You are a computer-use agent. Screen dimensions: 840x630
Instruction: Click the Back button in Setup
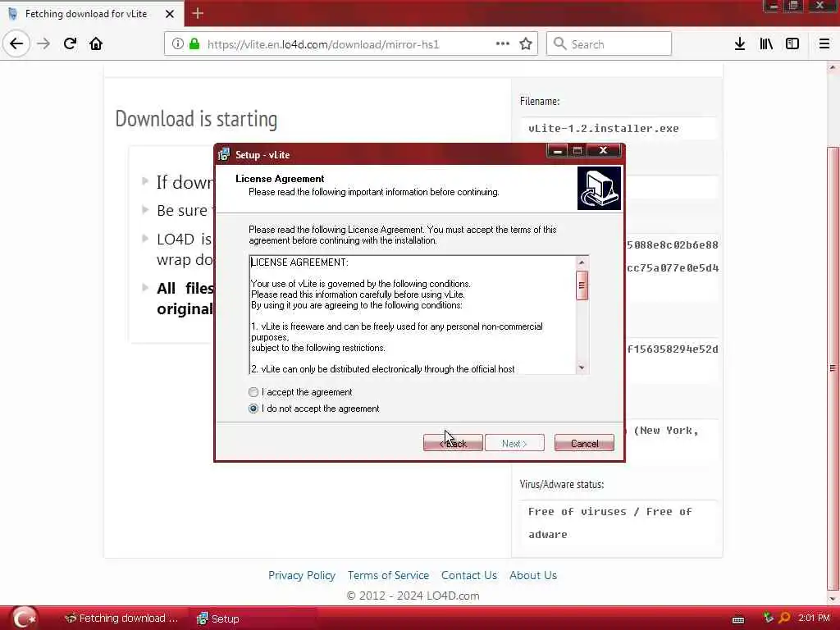click(x=453, y=443)
